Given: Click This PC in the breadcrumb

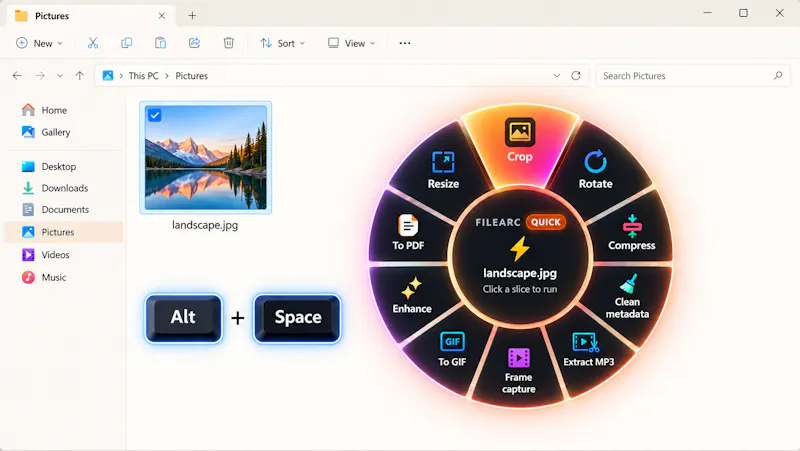Looking at the screenshot, I should (x=143, y=76).
